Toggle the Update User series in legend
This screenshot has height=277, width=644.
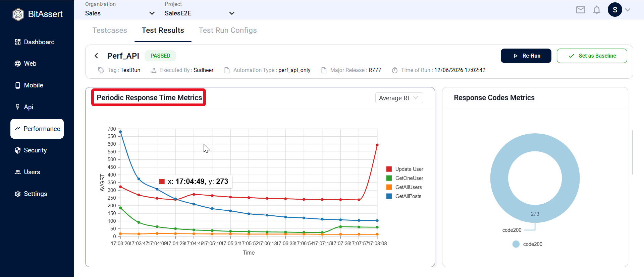[x=405, y=169]
